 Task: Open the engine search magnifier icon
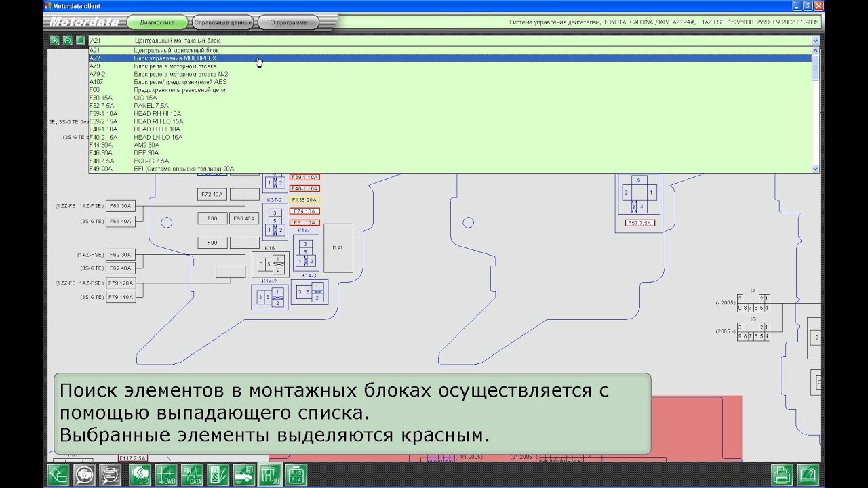click(x=83, y=474)
